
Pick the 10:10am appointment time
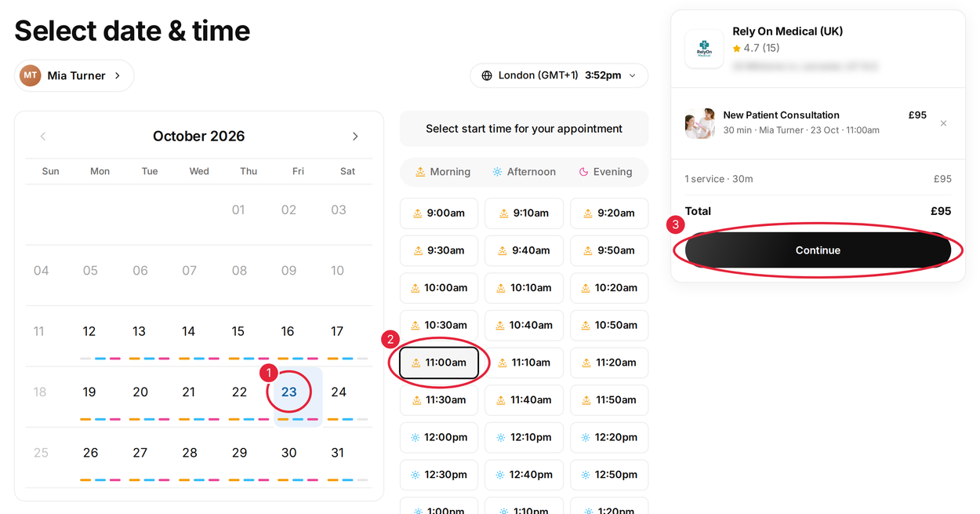click(x=524, y=288)
